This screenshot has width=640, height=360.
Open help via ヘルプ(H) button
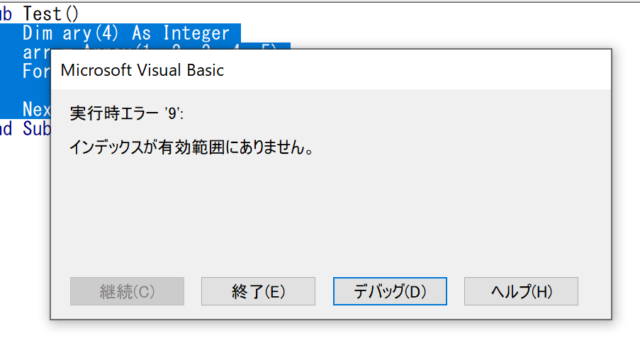coord(521,291)
